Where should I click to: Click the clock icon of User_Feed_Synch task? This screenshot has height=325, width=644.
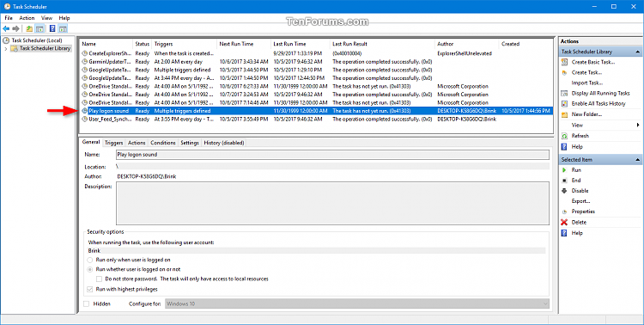pos(85,119)
